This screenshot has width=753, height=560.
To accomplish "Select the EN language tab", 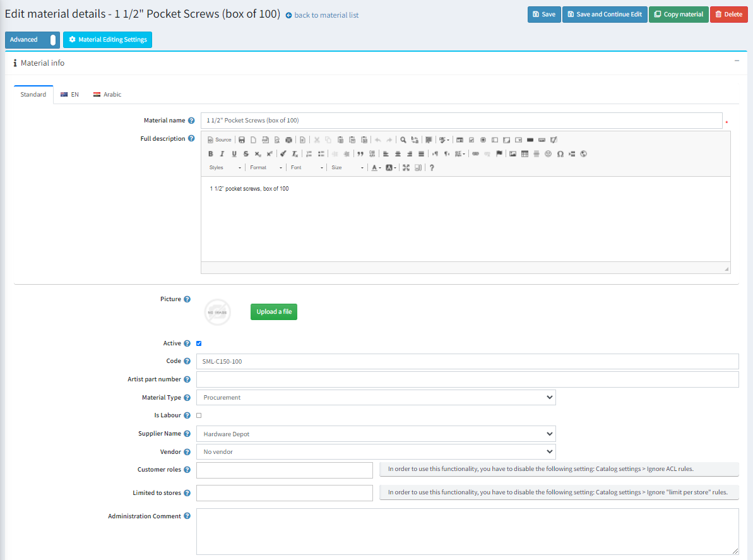I will click(69, 95).
